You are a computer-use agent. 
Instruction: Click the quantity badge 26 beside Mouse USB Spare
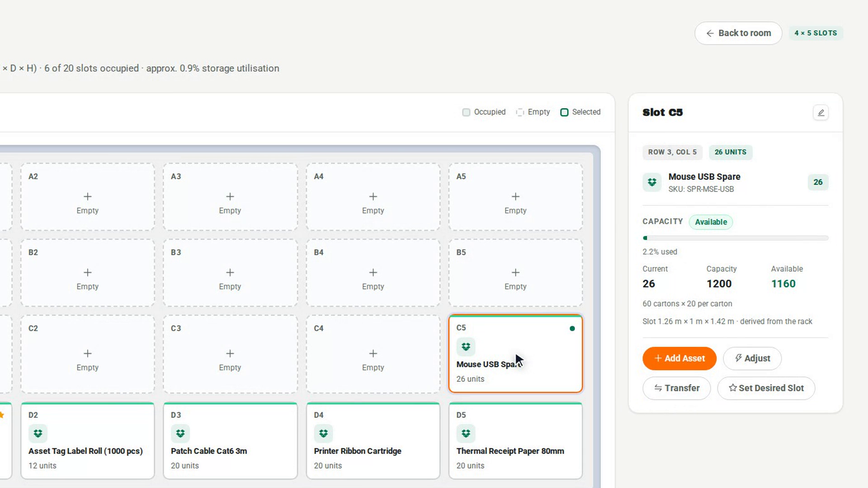click(818, 182)
